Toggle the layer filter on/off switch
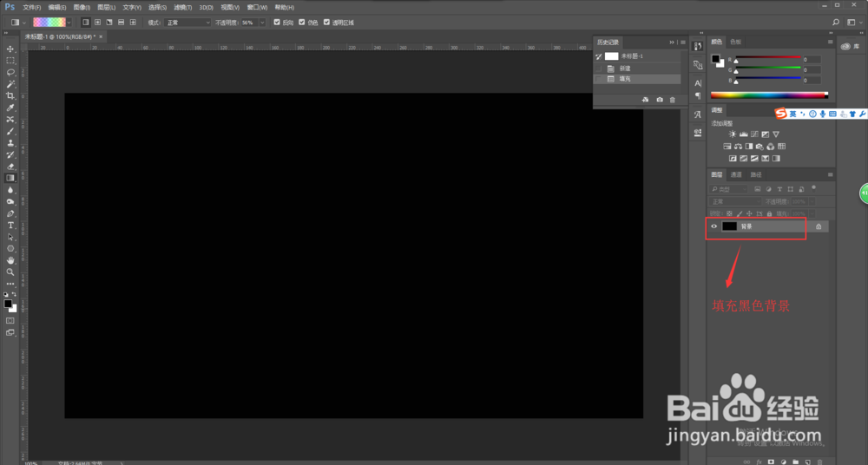The width and height of the screenshot is (868, 465). [x=813, y=187]
